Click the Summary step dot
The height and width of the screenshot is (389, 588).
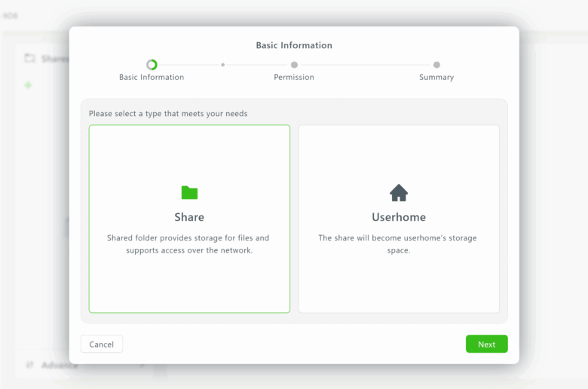pos(436,65)
